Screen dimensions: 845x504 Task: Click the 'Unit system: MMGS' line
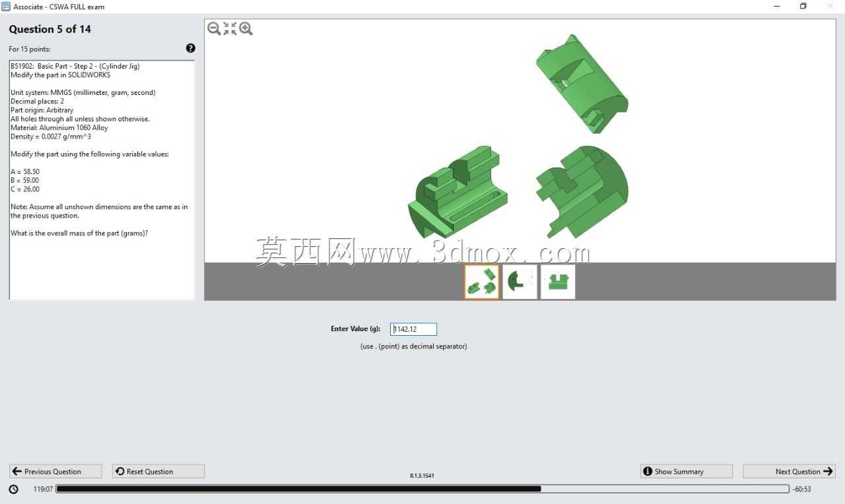[x=83, y=92]
